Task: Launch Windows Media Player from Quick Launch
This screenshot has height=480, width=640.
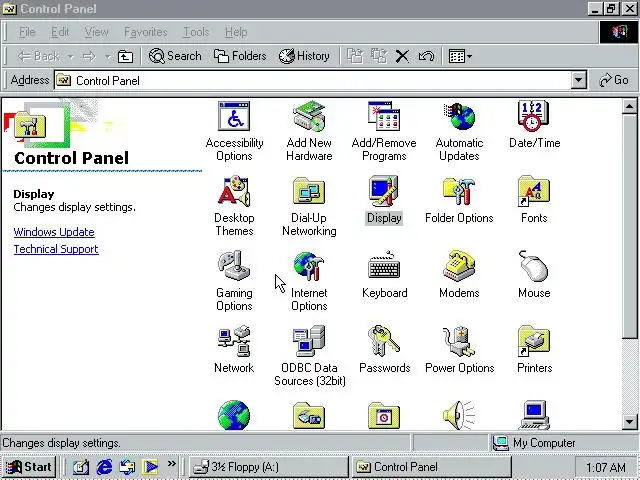Action: (x=151, y=467)
